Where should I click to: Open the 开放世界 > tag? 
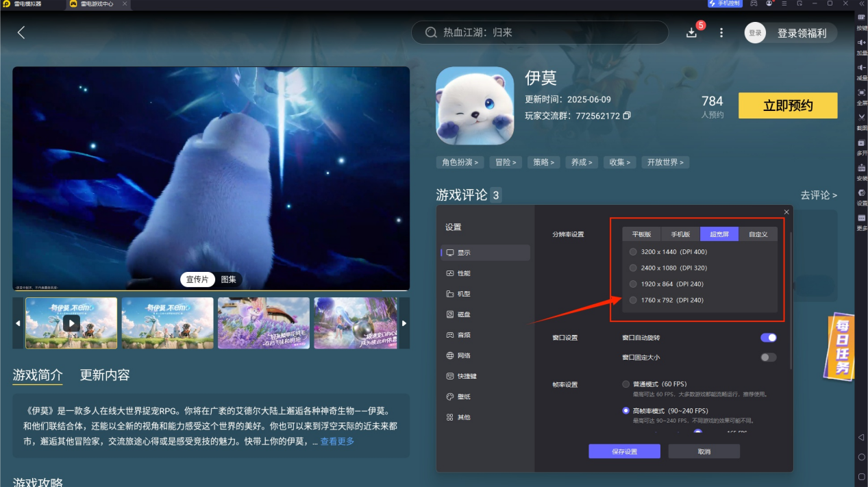(666, 162)
